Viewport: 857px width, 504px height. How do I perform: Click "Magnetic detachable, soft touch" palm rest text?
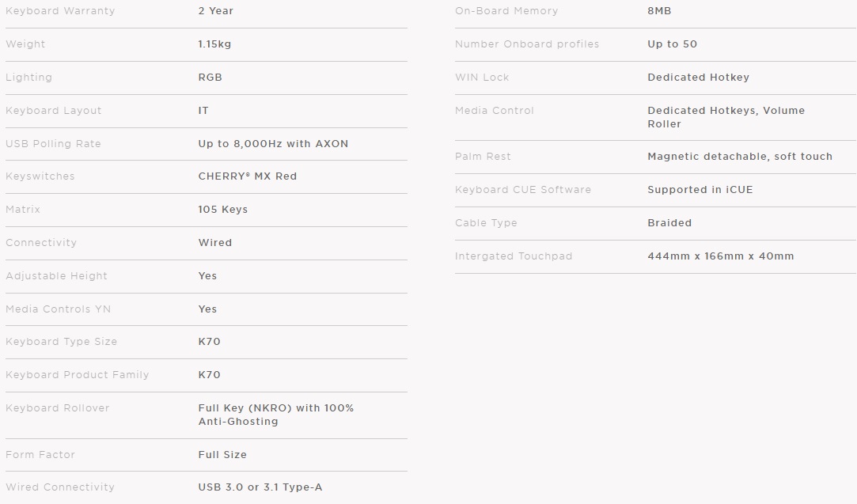coord(739,157)
